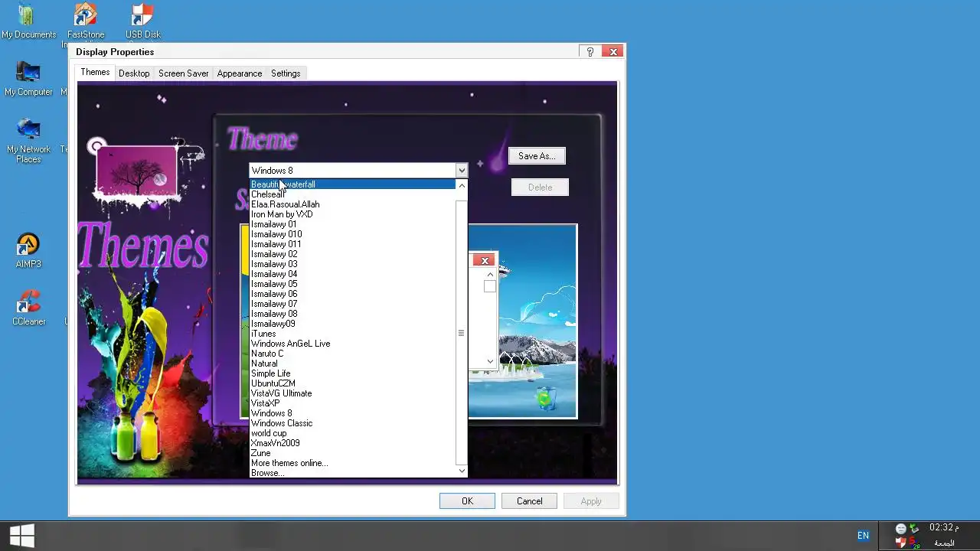The height and width of the screenshot is (551, 980).
Task: Choose iTunes theme from list
Action: tap(353, 334)
